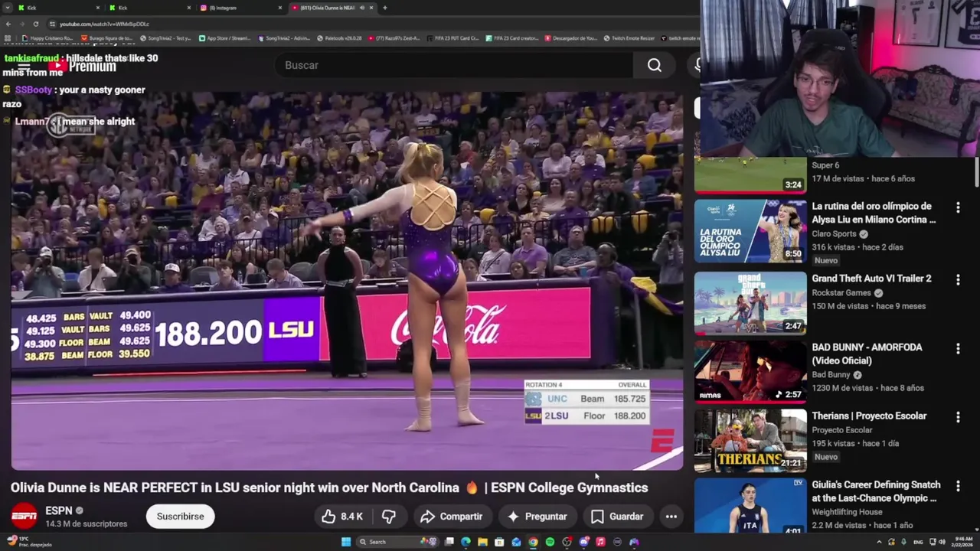980x551 pixels.
Task: Open Alysa Liu olympic routine thumbnail
Action: click(x=750, y=232)
